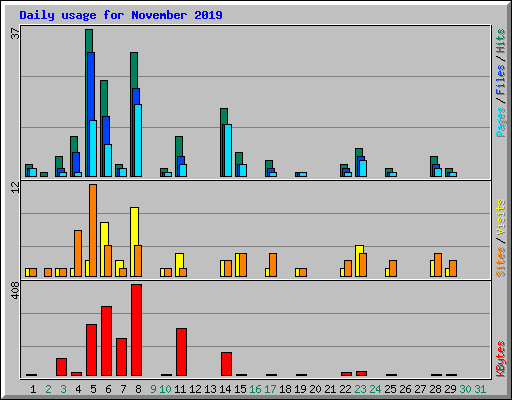Click the green day "23" x-axis label

pos(360,389)
